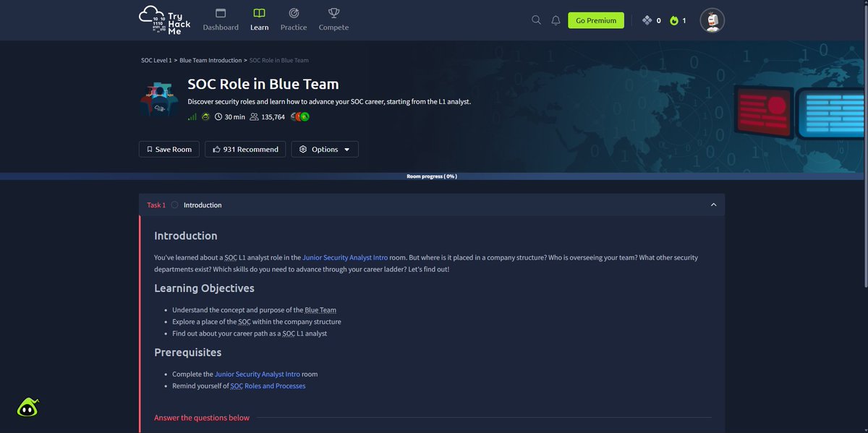Click the green bot badge icon
868x433 pixels.
[x=205, y=116]
